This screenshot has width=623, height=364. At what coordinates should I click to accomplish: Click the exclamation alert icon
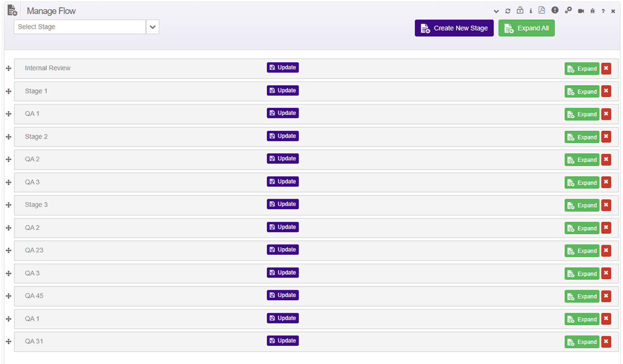pos(555,11)
